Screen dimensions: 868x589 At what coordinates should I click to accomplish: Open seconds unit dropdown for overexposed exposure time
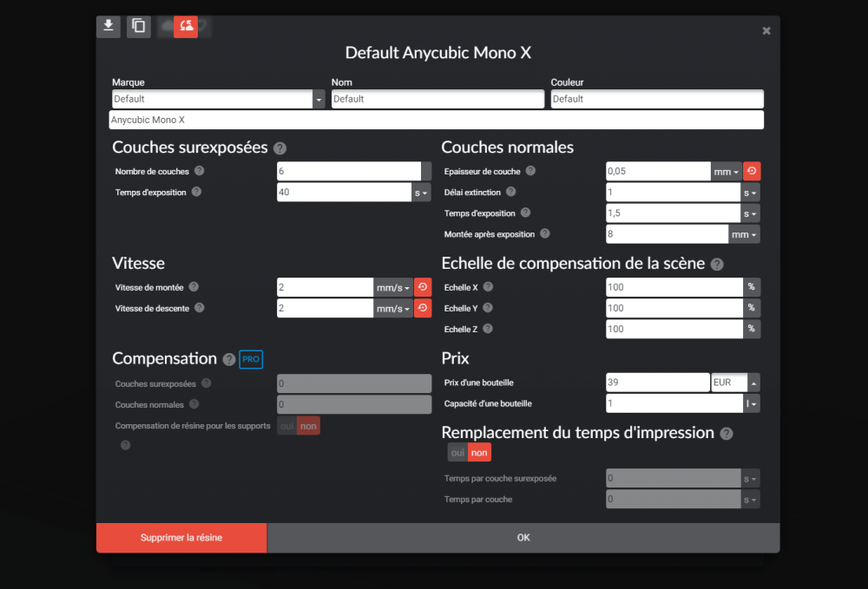coord(421,193)
